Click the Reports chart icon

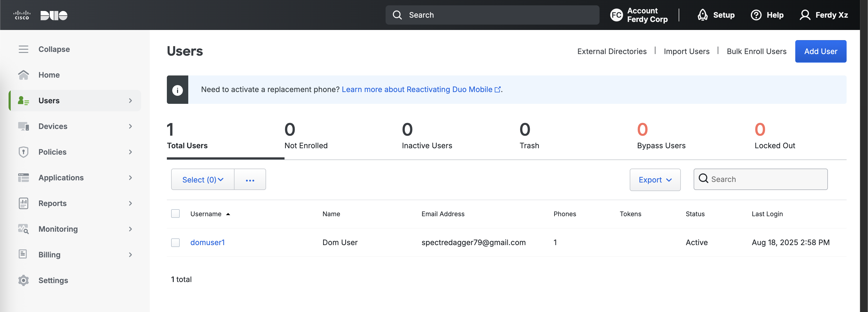(23, 203)
